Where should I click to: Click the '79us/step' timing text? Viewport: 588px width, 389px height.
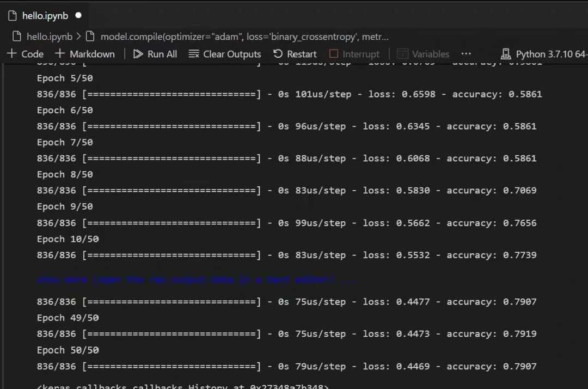coord(320,366)
